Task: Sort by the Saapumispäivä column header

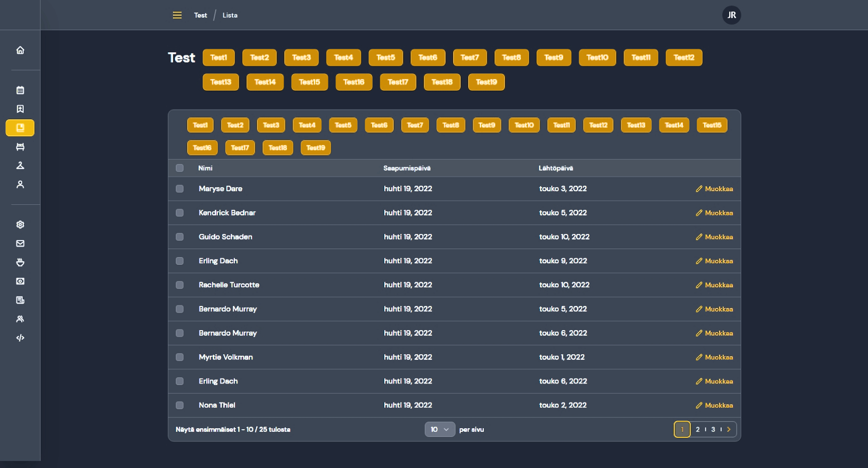Action: [x=407, y=168]
